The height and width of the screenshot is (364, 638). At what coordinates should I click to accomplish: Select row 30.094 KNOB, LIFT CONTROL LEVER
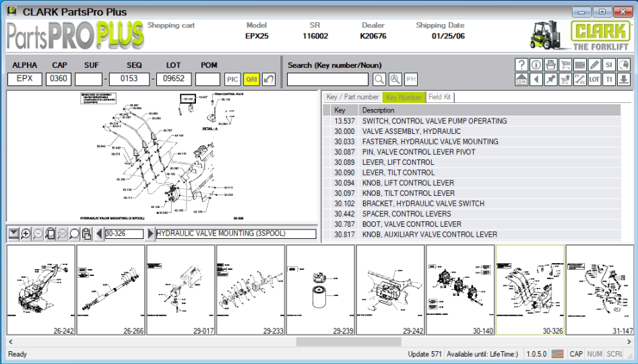[x=472, y=183]
